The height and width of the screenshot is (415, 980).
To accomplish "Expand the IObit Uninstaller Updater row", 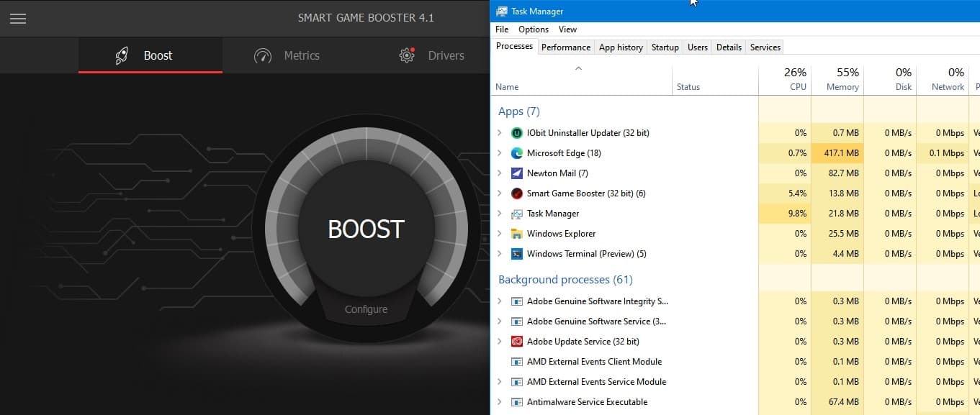I will 500,133.
